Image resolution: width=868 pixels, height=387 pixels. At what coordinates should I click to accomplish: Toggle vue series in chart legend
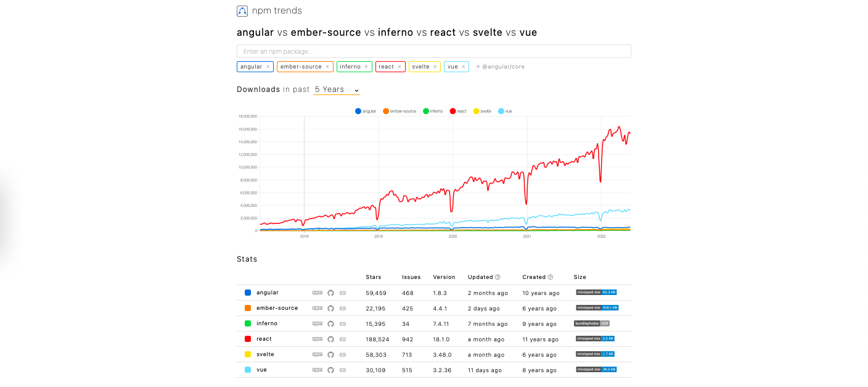pyautogui.click(x=505, y=111)
